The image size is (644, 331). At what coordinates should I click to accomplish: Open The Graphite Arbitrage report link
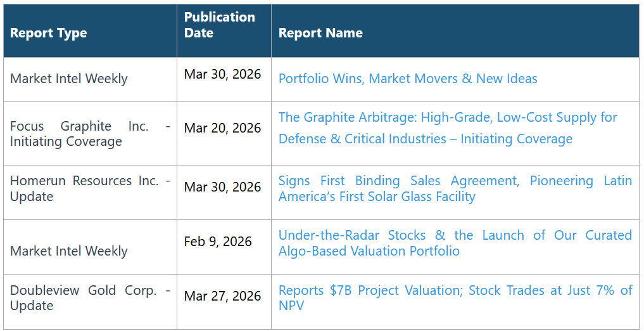tap(447, 118)
